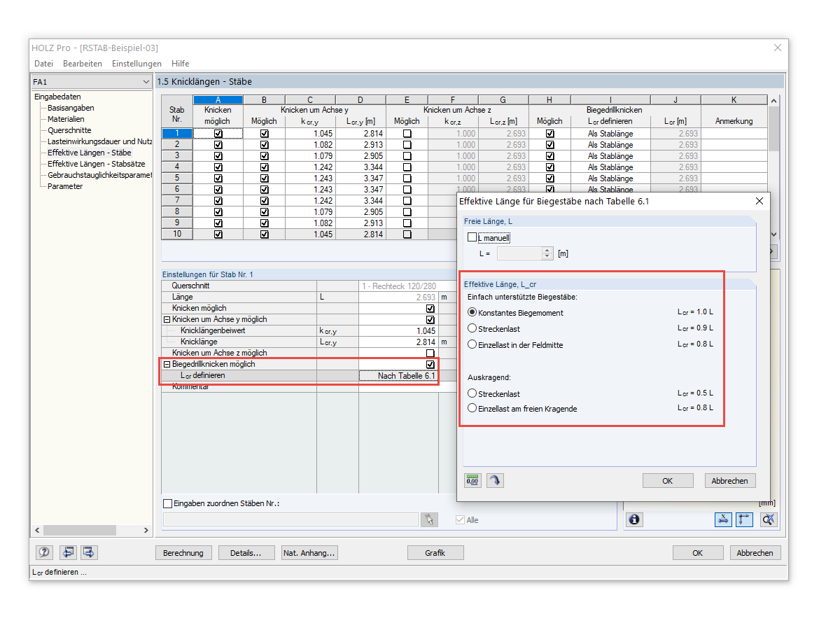The width and height of the screenshot is (840, 630).
Task: Click the Grafik button
Action: pyautogui.click(x=435, y=553)
